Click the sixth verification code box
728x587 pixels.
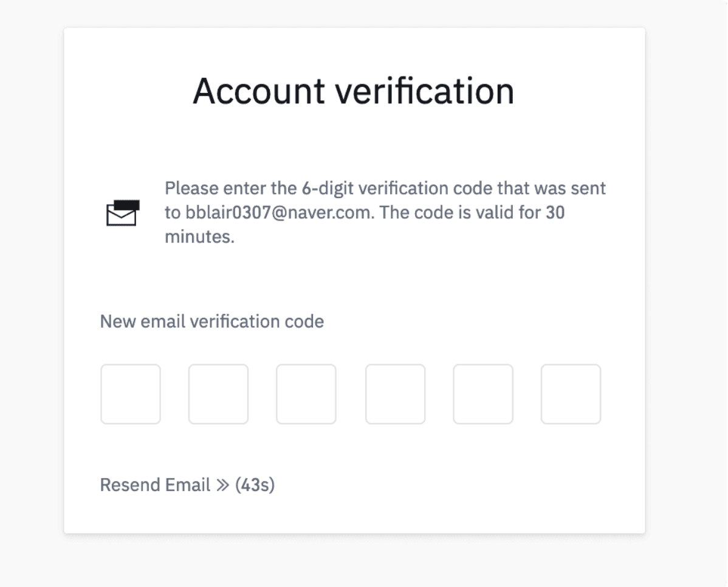pyautogui.click(x=570, y=394)
